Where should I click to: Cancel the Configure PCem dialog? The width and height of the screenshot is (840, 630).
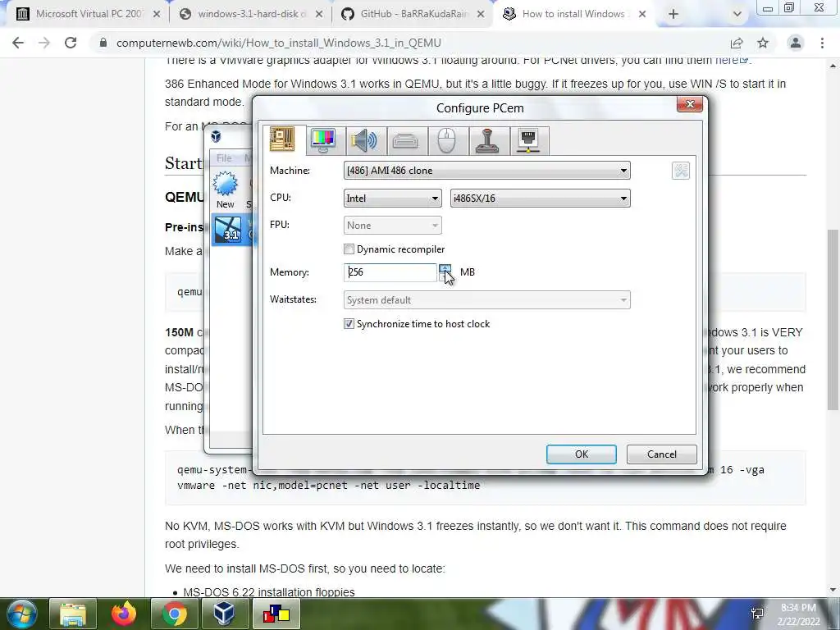[x=662, y=454]
